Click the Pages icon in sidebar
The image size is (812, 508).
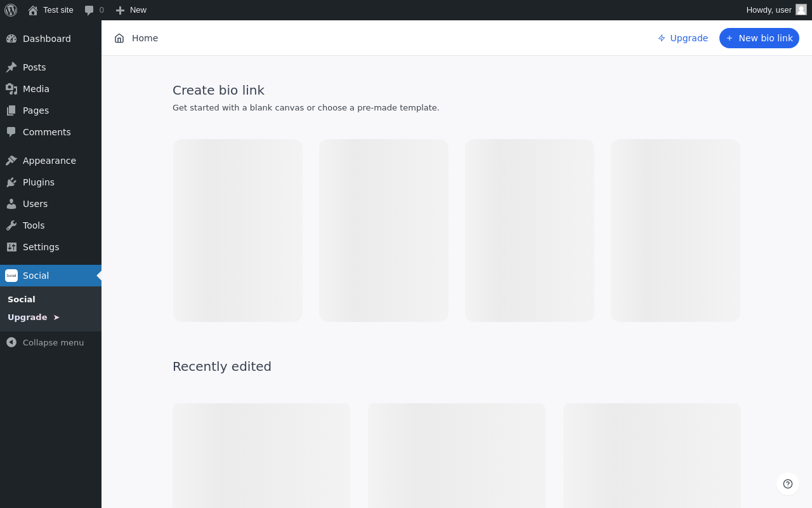click(11, 110)
